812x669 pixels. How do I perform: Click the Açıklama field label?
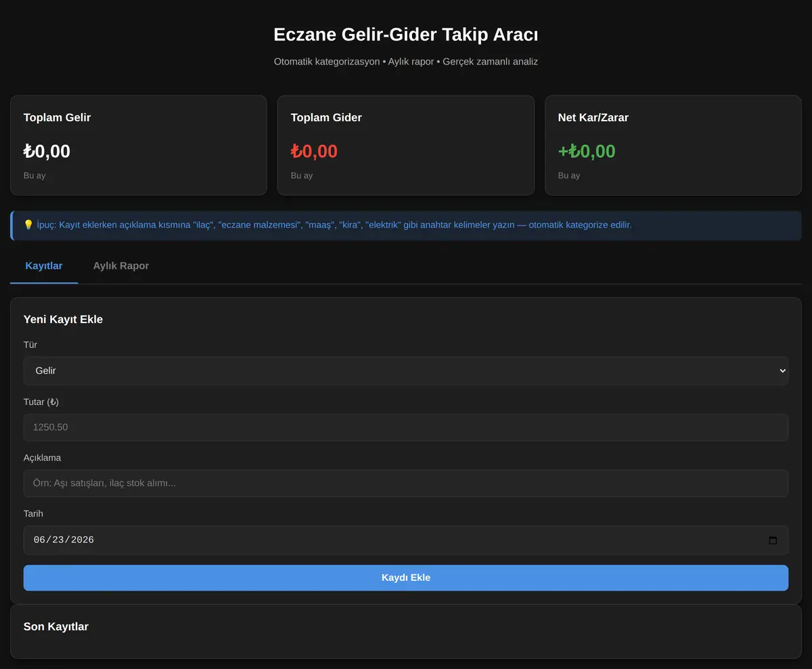42,458
